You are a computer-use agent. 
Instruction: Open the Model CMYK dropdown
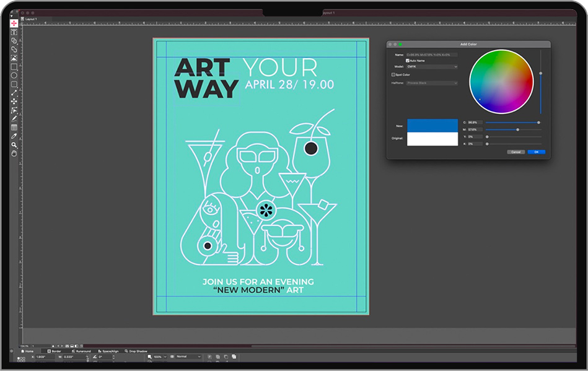432,66
